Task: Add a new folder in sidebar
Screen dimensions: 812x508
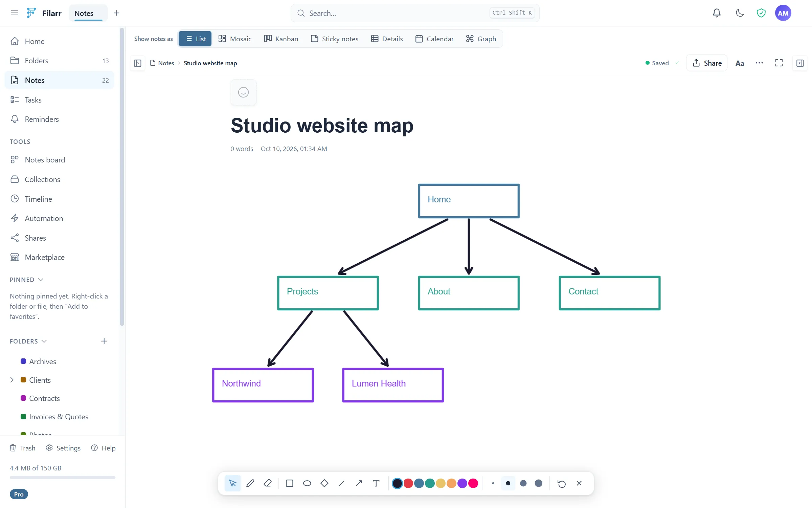Action: (x=104, y=341)
